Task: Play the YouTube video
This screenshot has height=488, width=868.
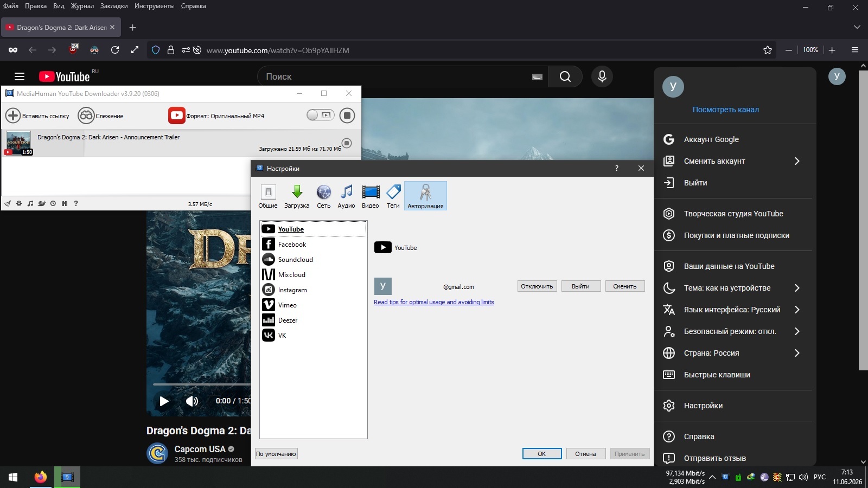Action: (164, 401)
